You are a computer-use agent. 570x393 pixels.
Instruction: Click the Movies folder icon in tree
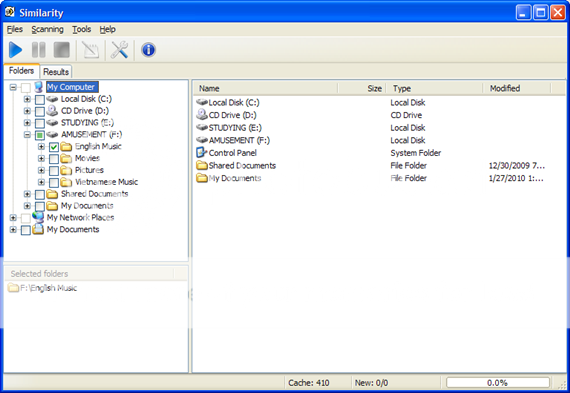point(66,159)
